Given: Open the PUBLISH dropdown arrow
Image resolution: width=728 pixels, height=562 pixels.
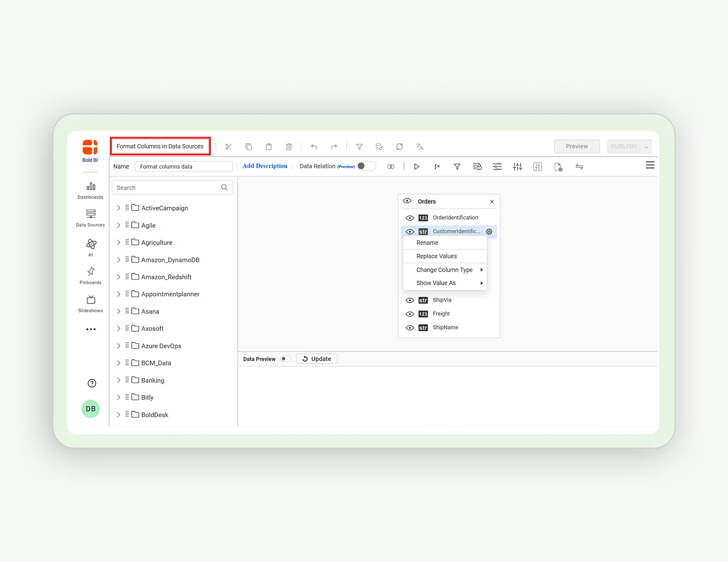Looking at the screenshot, I should [x=646, y=147].
